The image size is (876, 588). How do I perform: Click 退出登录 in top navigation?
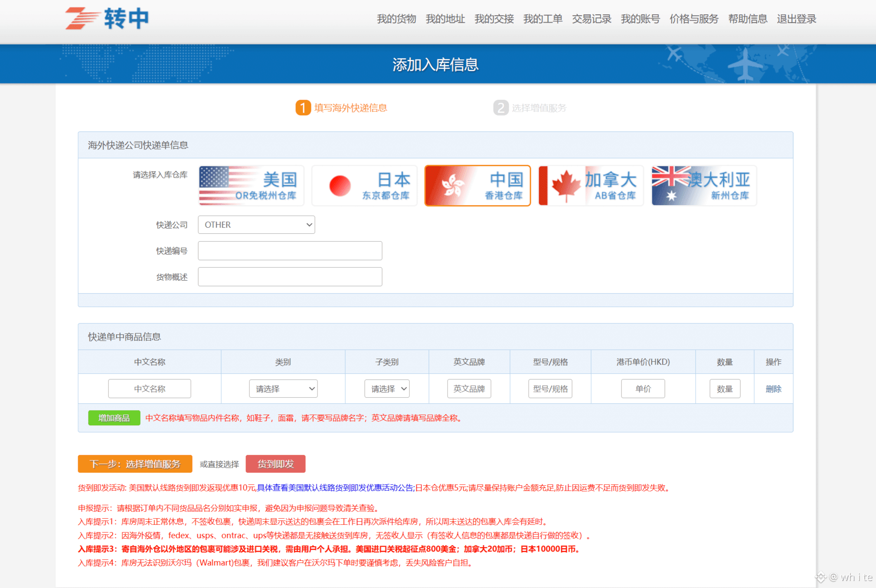(x=796, y=19)
